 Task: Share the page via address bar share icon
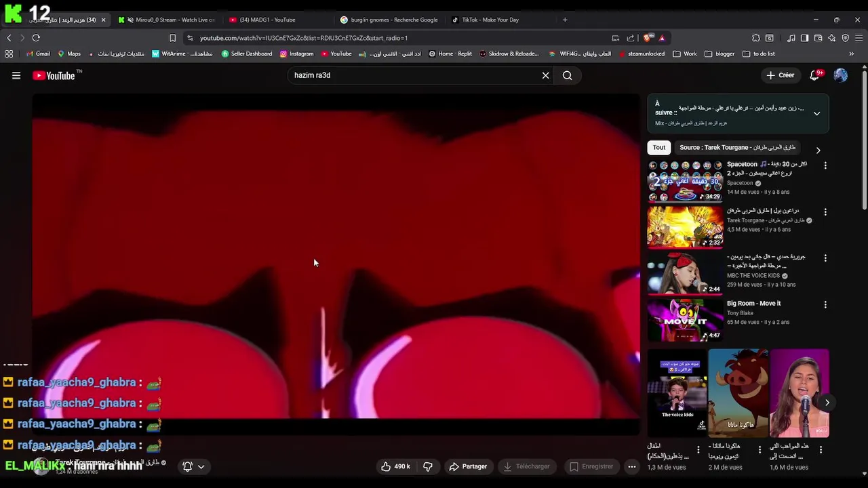[631, 38]
